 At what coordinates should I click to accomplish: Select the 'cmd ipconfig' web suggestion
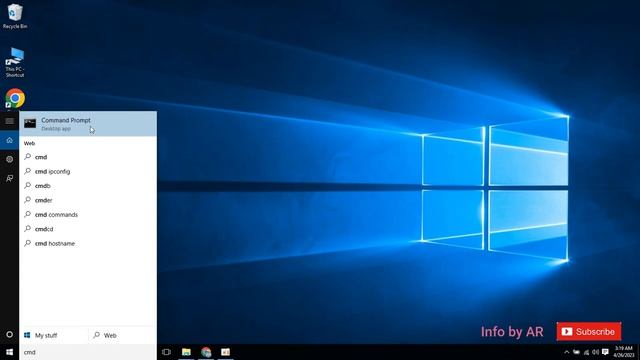(x=88, y=171)
